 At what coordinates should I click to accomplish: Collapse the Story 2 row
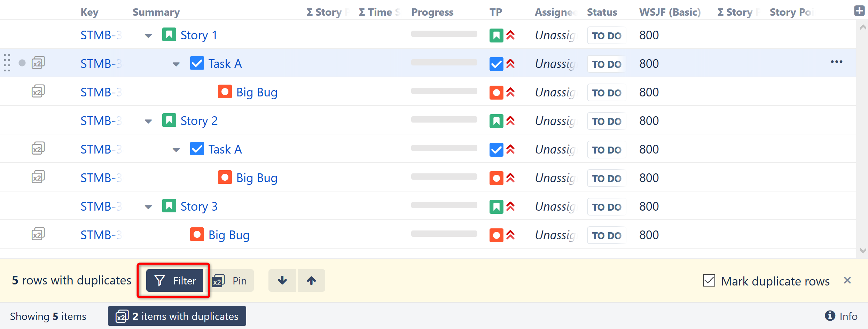pos(148,122)
